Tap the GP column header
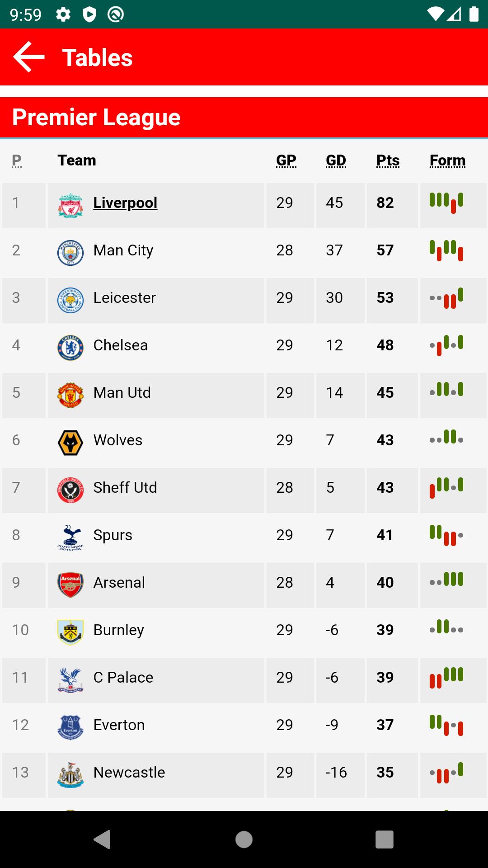488x868 pixels. click(x=286, y=160)
